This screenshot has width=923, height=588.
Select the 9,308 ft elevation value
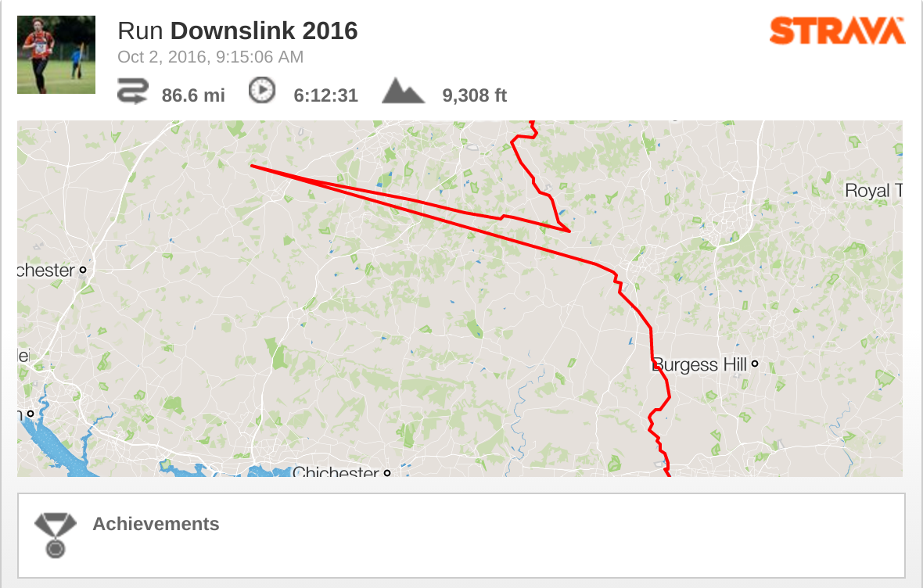point(475,95)
